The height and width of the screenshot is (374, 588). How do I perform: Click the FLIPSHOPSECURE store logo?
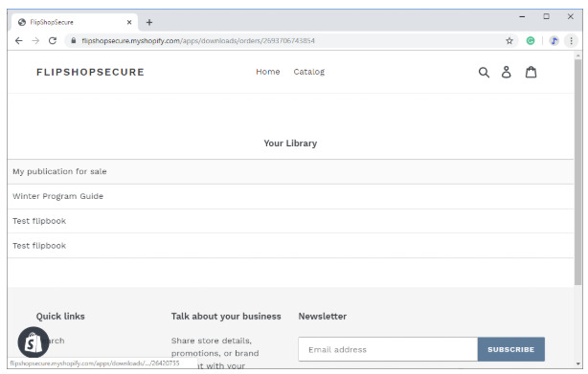pyautogui.click(x=90, y=72)
